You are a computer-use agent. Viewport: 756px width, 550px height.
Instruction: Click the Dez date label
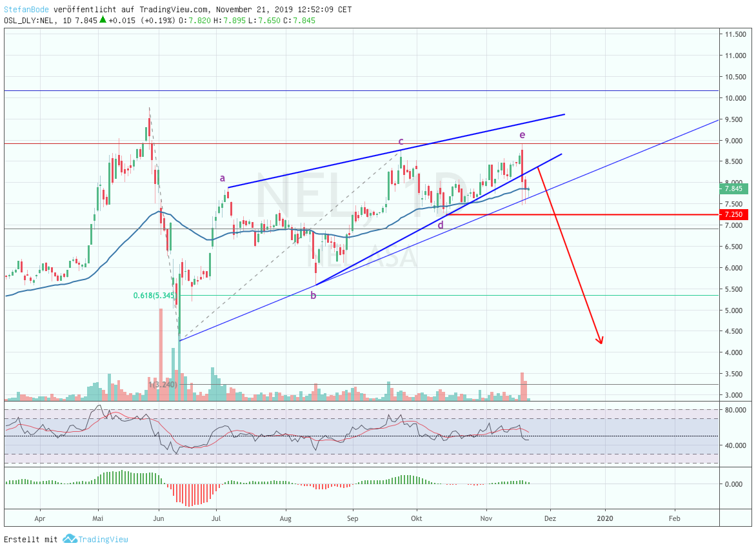[550, 518]
